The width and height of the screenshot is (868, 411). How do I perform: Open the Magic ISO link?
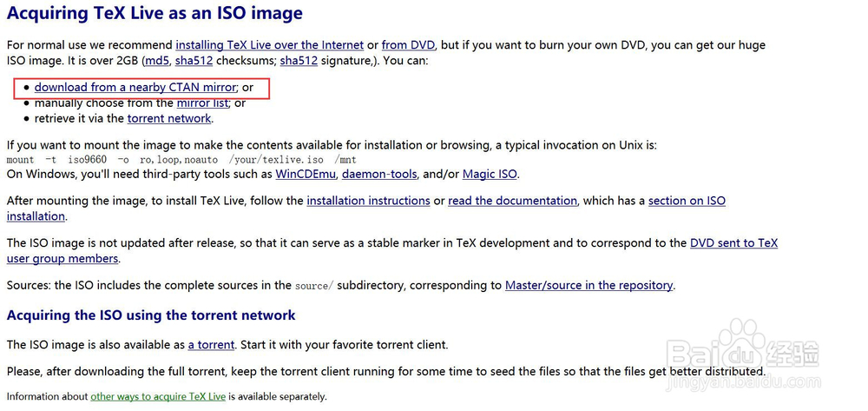point(490,175)
